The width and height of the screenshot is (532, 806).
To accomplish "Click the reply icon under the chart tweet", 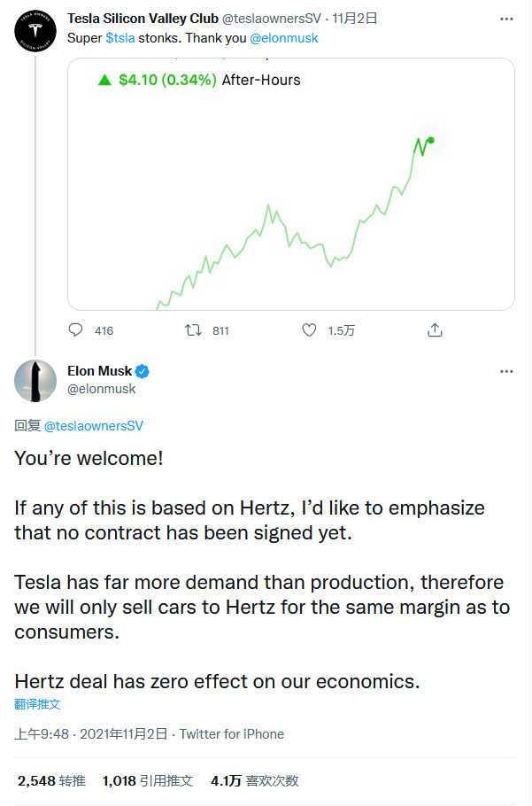I will point(76,330).
